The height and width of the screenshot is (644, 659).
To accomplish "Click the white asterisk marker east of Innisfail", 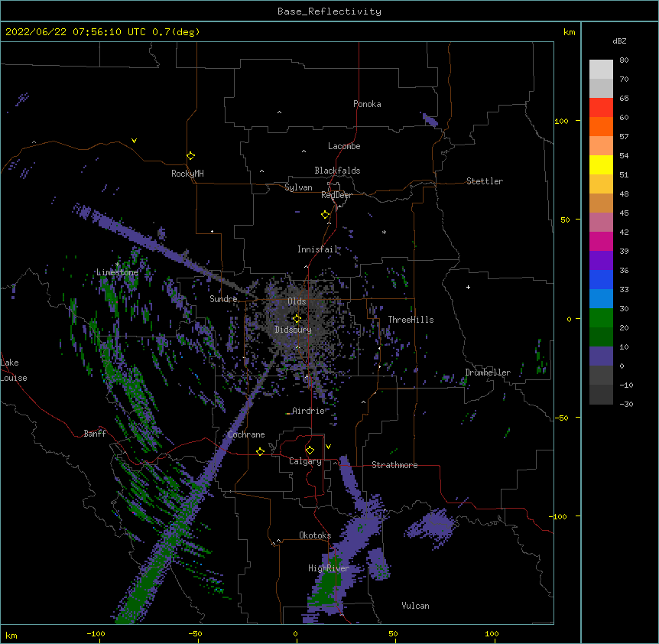I will 384,232.
